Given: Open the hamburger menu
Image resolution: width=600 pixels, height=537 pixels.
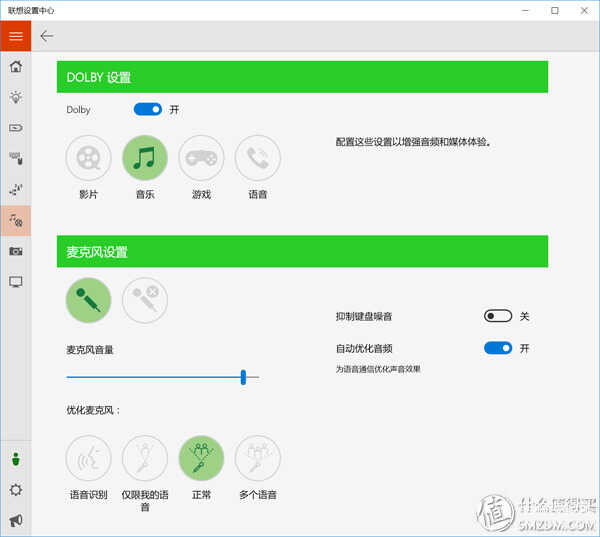Looking at the screenshot, I should click(16, 36).
